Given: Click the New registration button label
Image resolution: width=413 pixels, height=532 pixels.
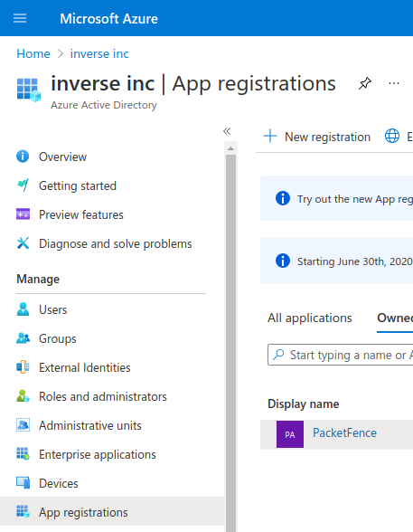Looking at the screenshot, I should [x=327, y=138].
